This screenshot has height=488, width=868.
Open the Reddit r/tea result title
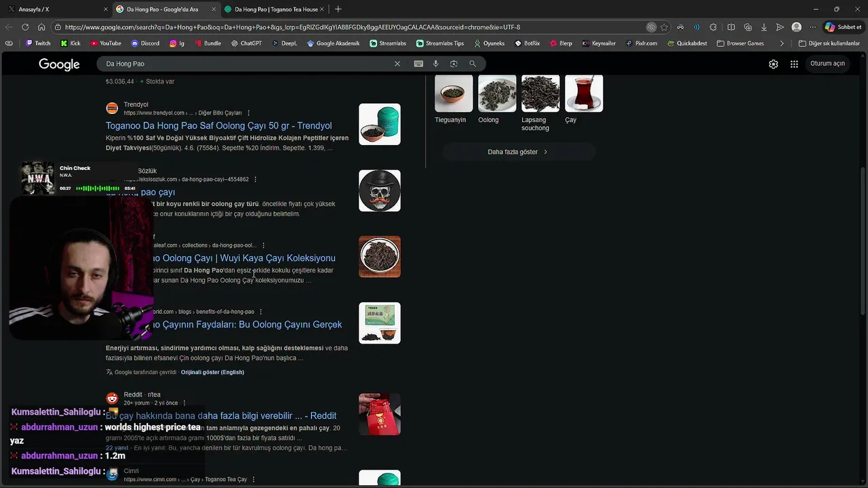click(x=221, y=415)
